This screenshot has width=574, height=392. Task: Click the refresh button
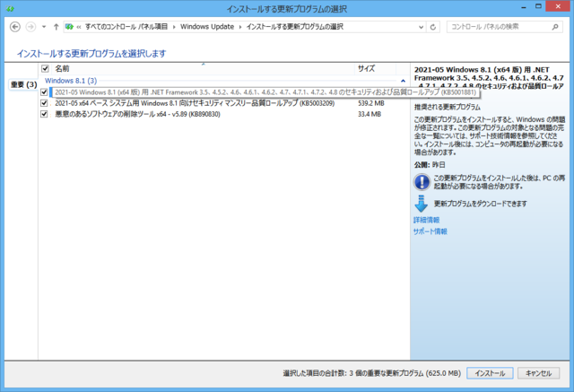(432, 27)
